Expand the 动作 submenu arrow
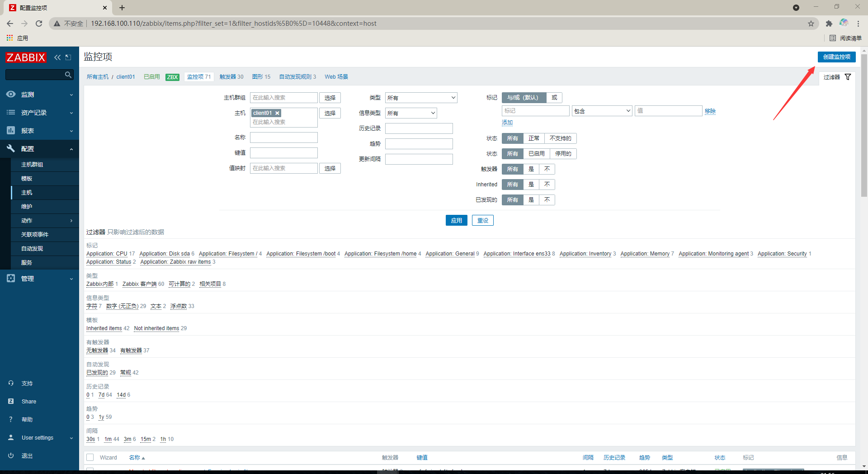The height and width of the screenshot is (474, 868). pos(71,221)
